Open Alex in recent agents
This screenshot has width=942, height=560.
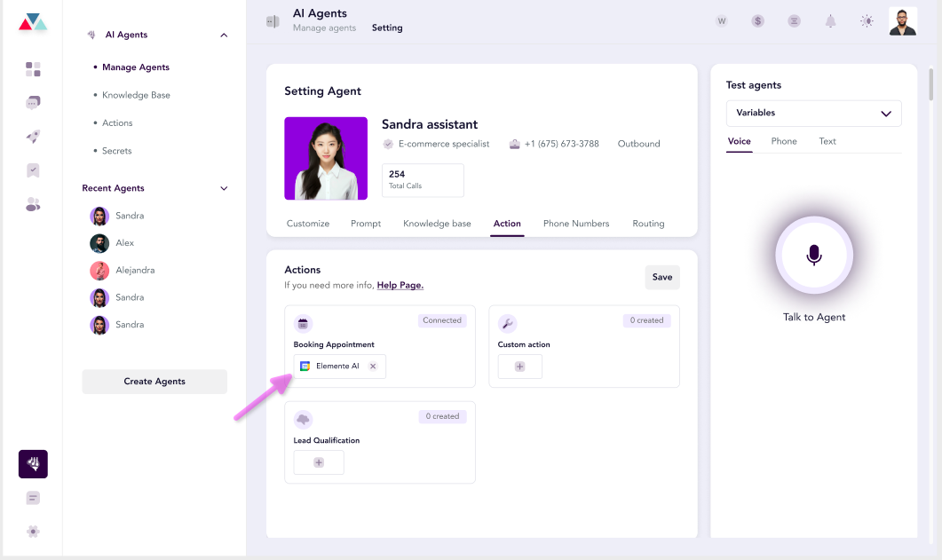pyautogui.click(x=113, y=243)
